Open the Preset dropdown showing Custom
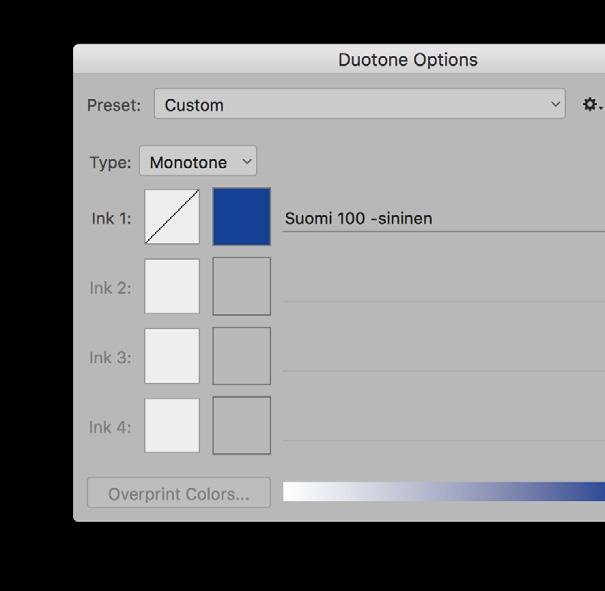Viewport: 605px width, 591px height. [x=360, y=104]
